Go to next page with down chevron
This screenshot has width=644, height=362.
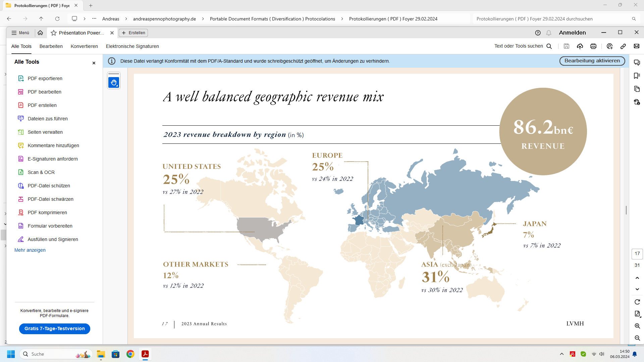[637, 289]
